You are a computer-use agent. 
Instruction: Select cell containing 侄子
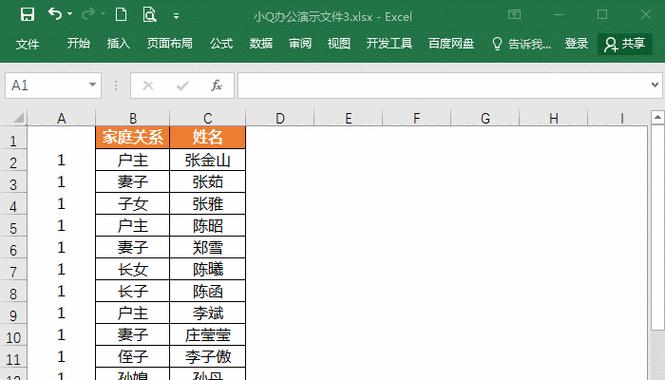tap(133, 357)
